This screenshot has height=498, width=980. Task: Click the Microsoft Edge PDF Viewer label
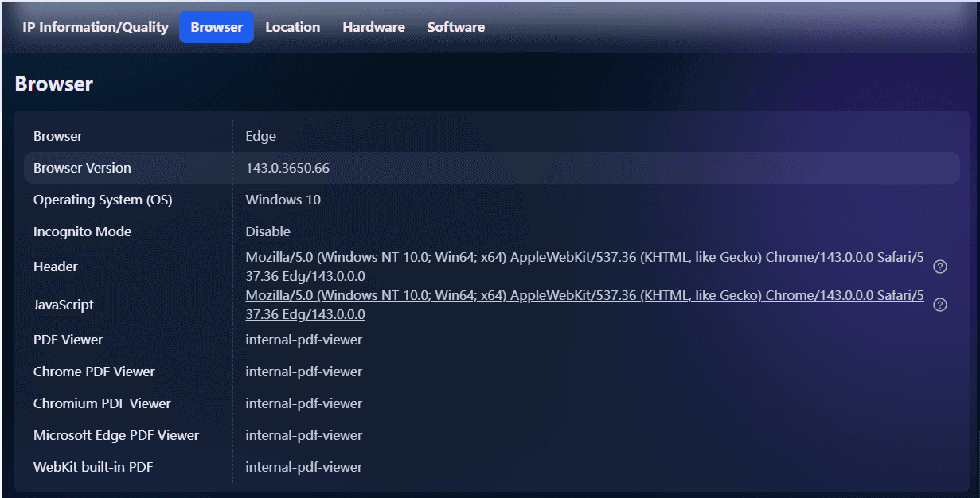click(116, 435)
